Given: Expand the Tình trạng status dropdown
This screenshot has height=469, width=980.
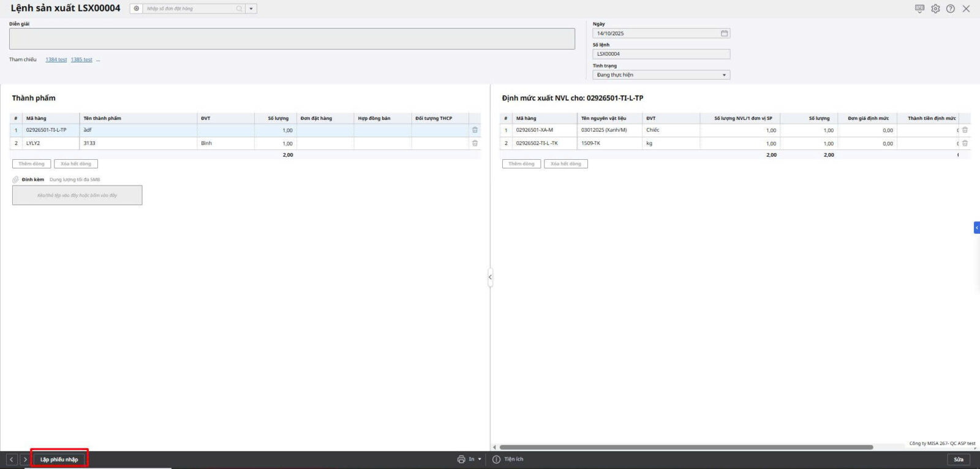Looking at the screenshot, I should [724, 75].
